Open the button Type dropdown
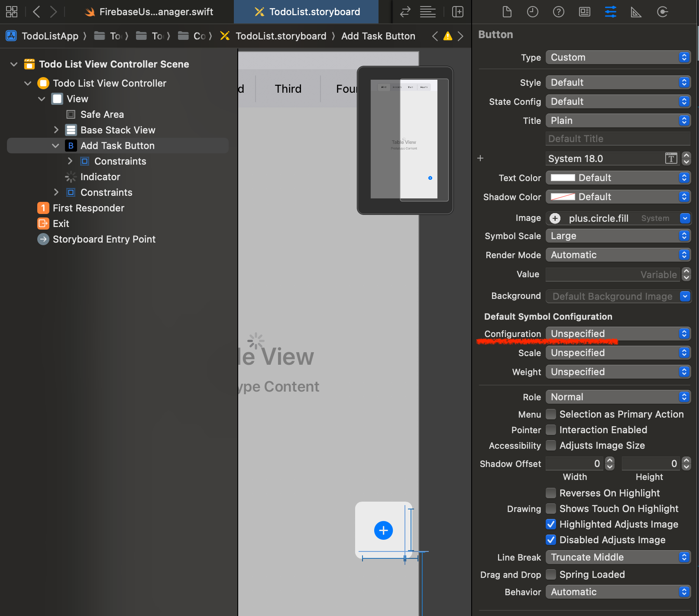 (618, 57)
